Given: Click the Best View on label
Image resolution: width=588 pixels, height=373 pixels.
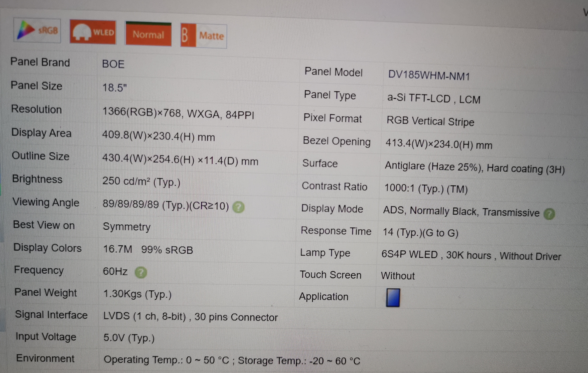Looking at the screenshot, I should 44,225.
